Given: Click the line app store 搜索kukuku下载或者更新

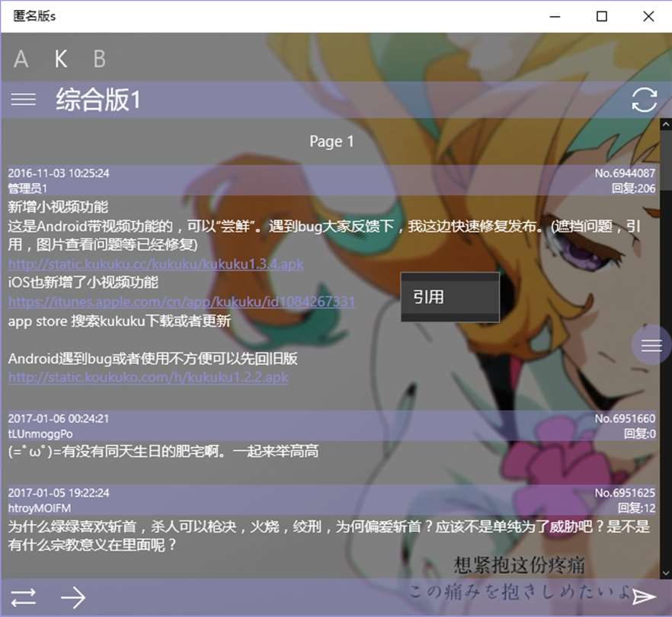Looking at the screenshot, I should [120, 321].
